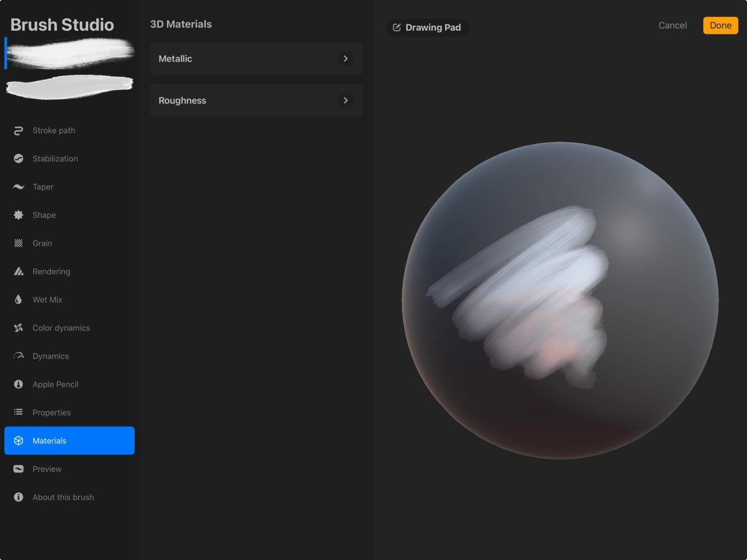Click the Stabilization icon in sidebar
Viewport: 747px width, 560px height.
point(19,159)
